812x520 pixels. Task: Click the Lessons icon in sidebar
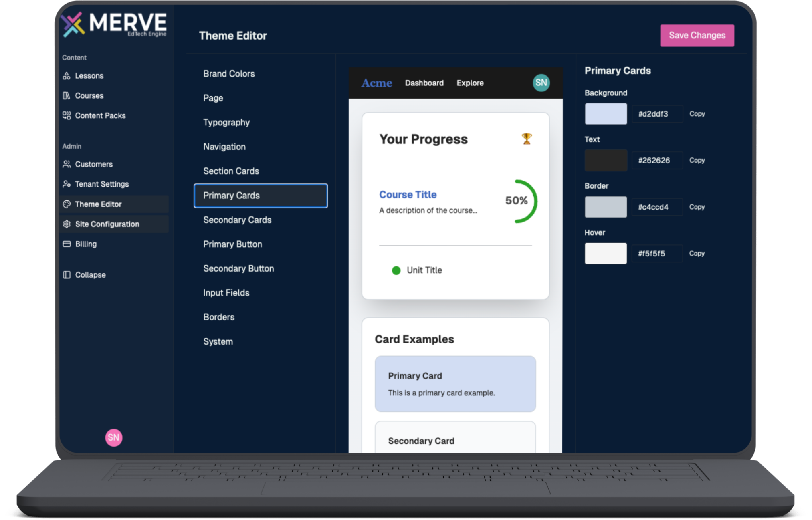(67, 75)
